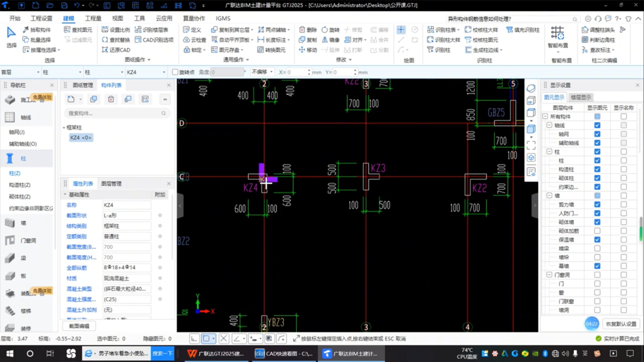This screenshot has width=644, height=362.
Task: Collapse 基础属性 section
Action: pyautogui.click(x=65, y=195)
